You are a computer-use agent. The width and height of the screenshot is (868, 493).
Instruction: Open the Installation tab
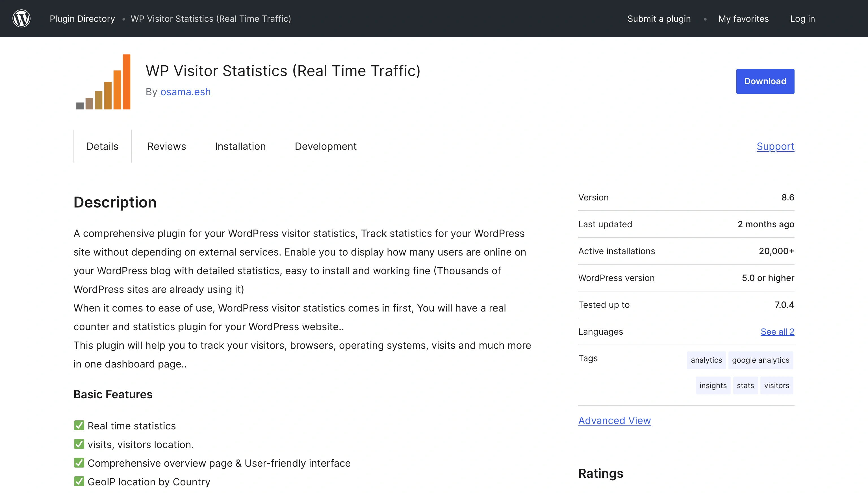tap(240, 146)
